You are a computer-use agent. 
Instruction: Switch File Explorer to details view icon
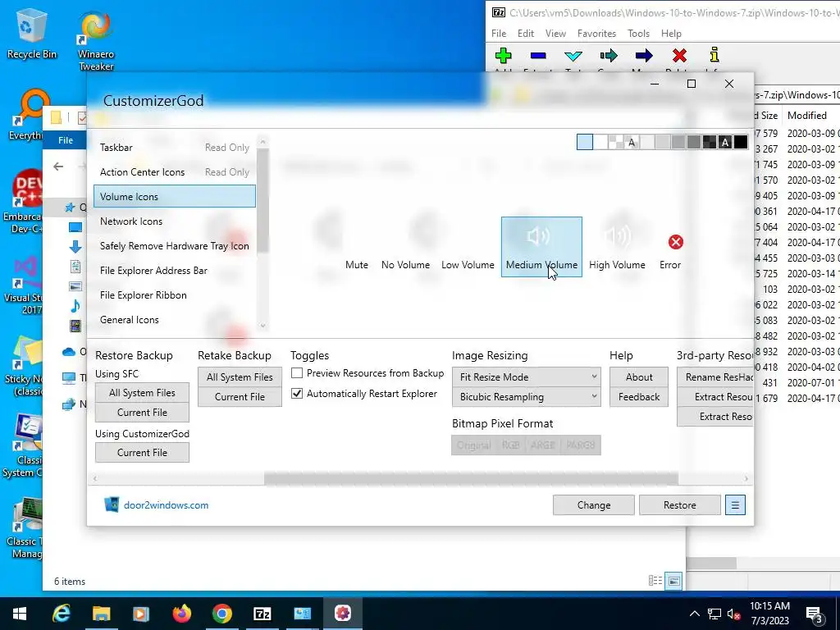(655, 581)
